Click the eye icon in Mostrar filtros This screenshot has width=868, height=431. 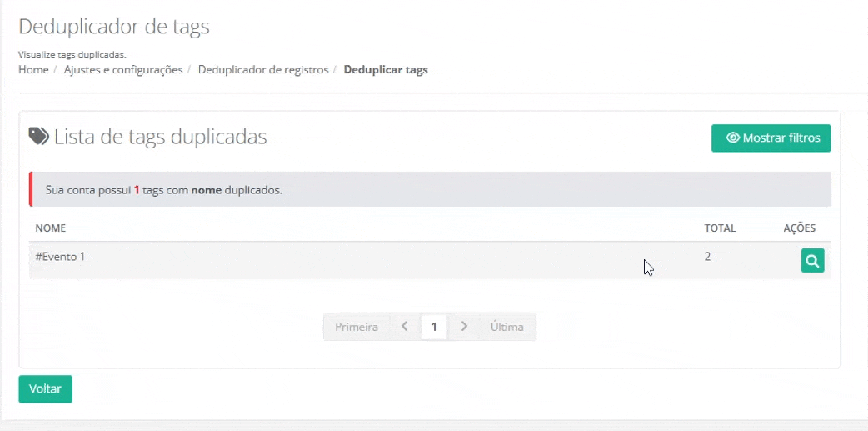[733, 138]
